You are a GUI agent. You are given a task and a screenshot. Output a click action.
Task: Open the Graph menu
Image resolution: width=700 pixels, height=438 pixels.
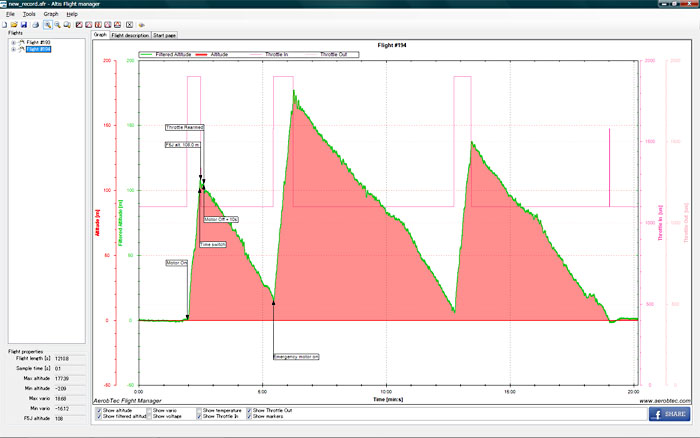click(x=51, y=14)
